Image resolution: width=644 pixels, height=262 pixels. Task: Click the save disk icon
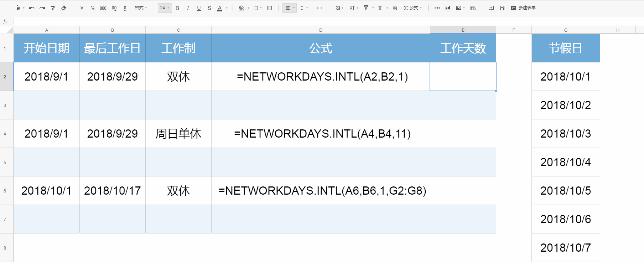[x=502, y=8]
